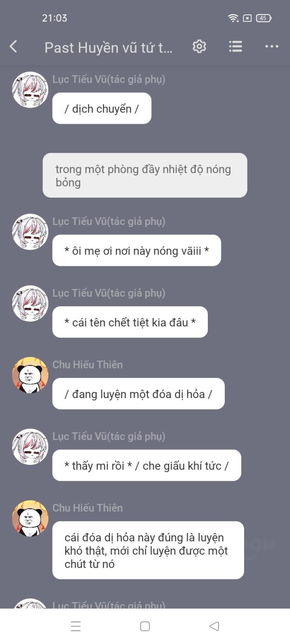Select the '* cái tên chết tiệt kia đâu *' bubble
This screenshot has width=290, height=644.
click(x=130, y=322)
